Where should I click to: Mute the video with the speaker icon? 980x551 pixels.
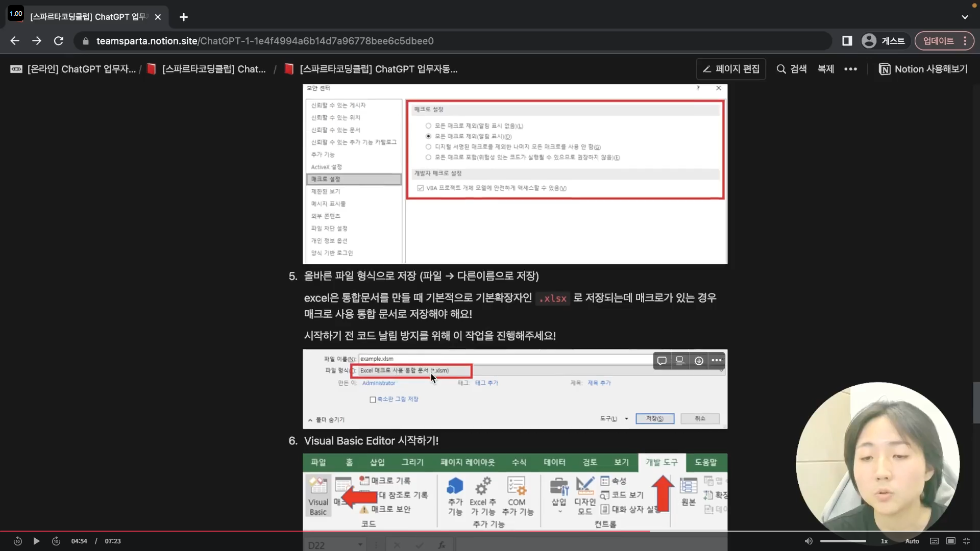point(808,541)
